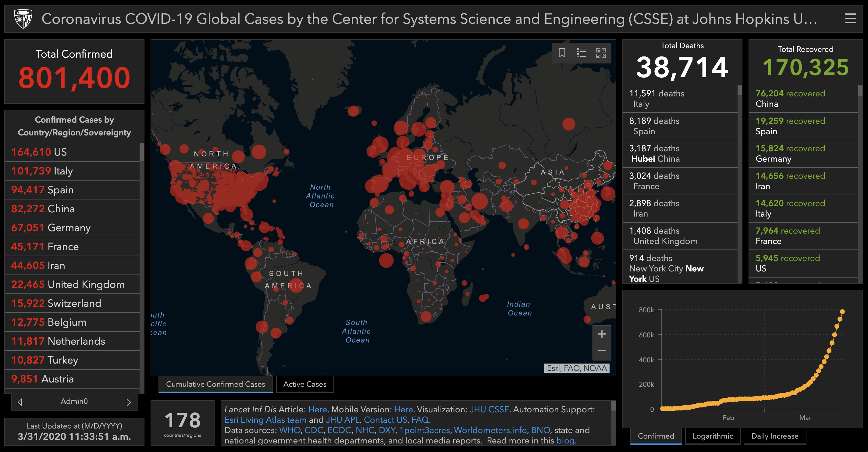Open the basemap gallery grid icon
868x452 pixels.
[601, 53]
